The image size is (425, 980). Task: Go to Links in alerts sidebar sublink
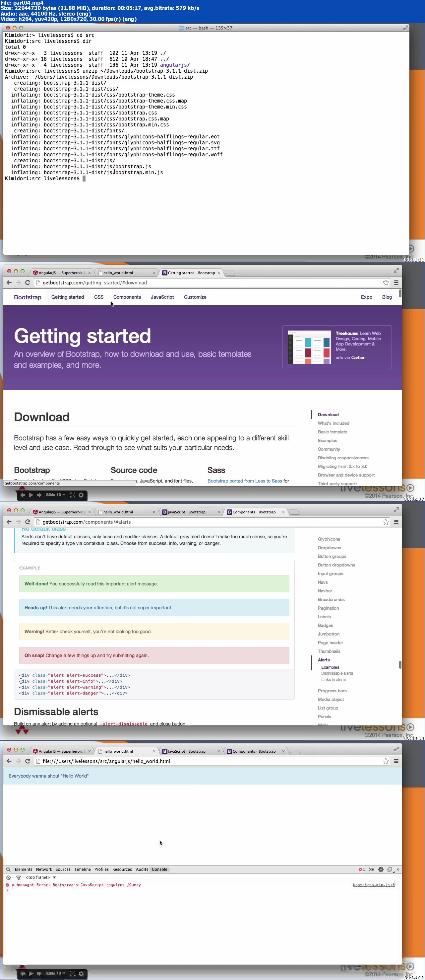[x=334, y=679]
